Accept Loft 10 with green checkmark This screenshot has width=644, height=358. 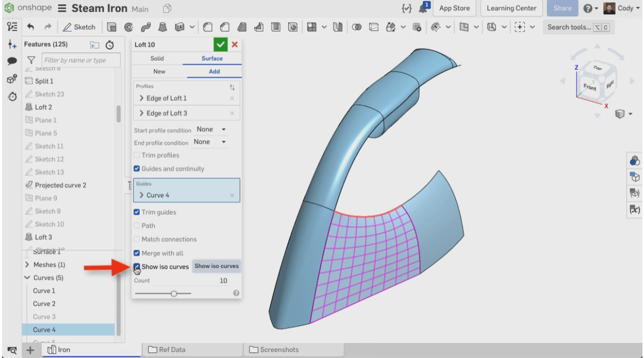point(221,45)
